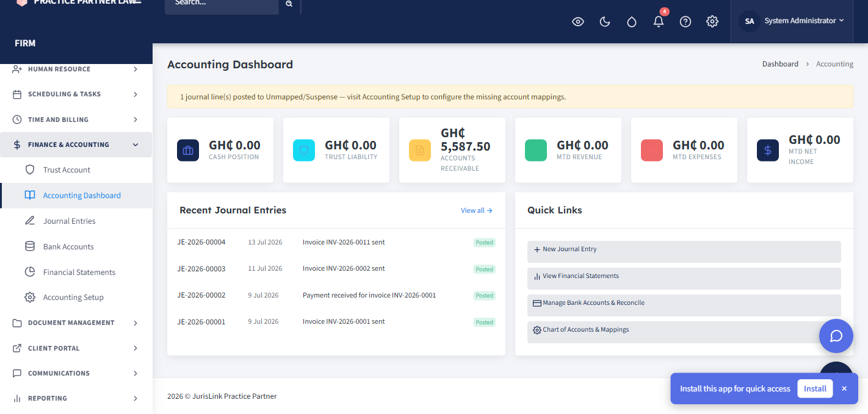868x414 pixels.
Task: Click Accounts Receivable document icon
Action: [420, 151]
